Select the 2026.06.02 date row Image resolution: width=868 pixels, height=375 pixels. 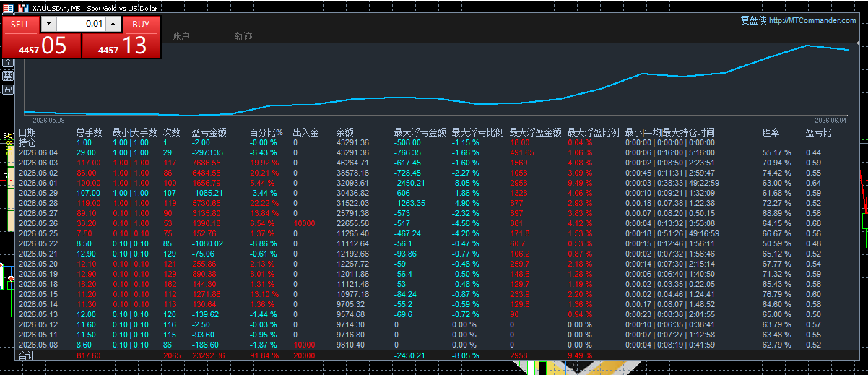click(38, 173)
